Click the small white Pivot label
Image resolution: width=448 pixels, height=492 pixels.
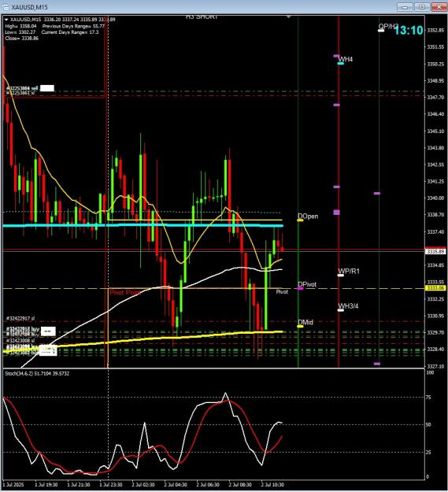coord(282,292)
